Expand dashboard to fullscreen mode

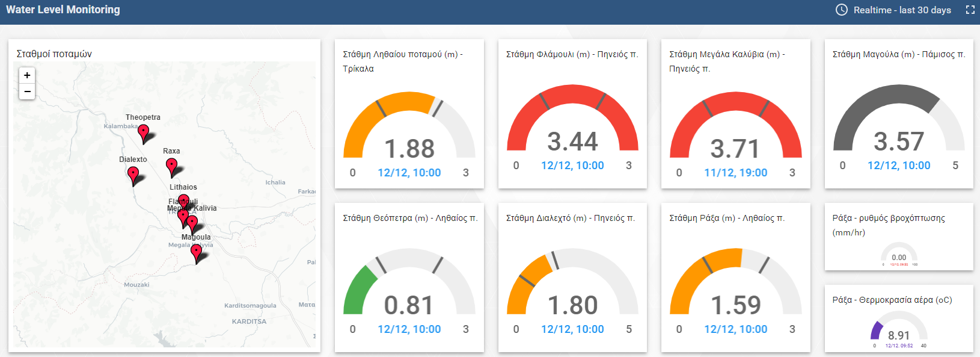[x=970, y=10]
